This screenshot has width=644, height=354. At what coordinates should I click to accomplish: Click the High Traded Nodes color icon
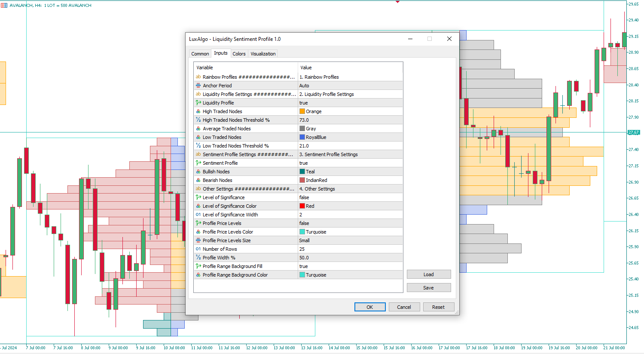[x=198, y=111]
